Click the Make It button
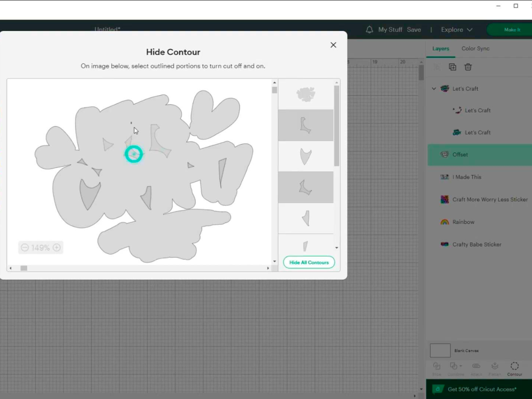The width and height of the screenshot is (532, 399). pyautogui.click(x=512, y=30)
